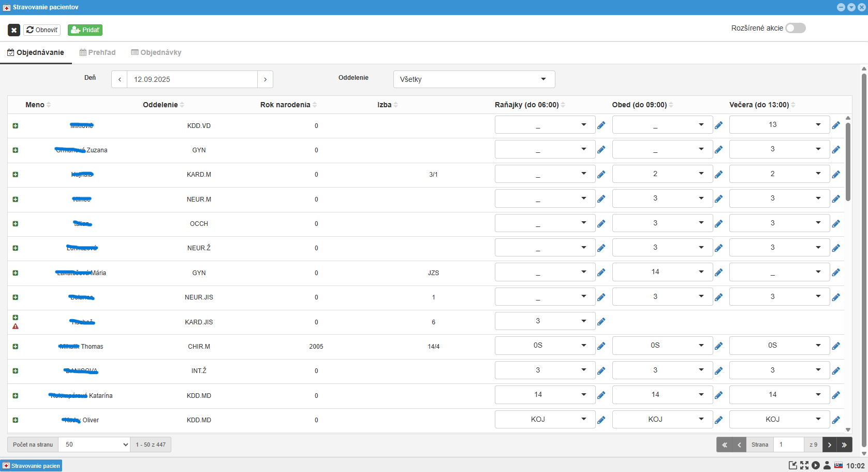868x472 pixels.
Task: Edit Obed pencil for NEUR.M row
Action: [x=718, y=199]
